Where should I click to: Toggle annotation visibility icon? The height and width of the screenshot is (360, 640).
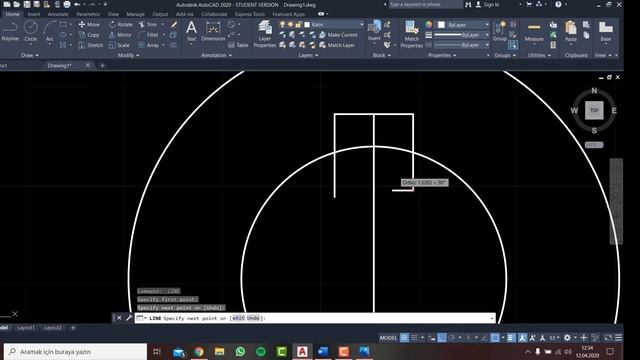pyautogui.click(x=522, y=338)
